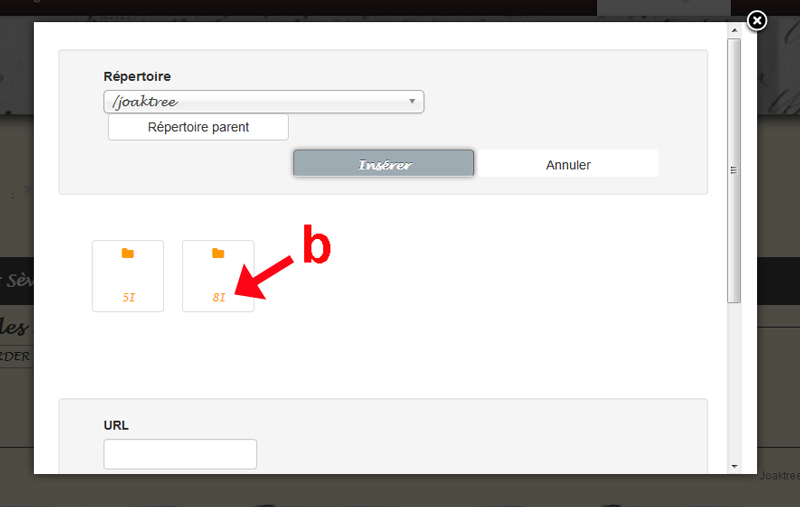
Task: Cancel with the Annuler button
Action: pos(568,164)
